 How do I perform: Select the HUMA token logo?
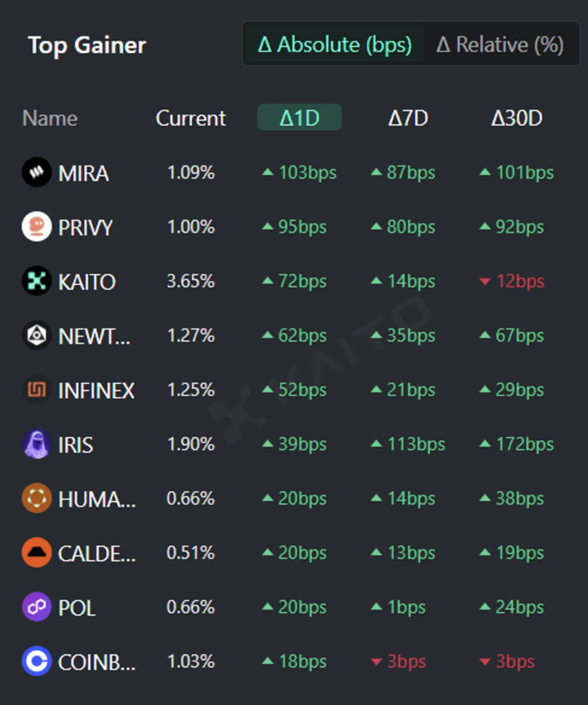tap(36, 498)
